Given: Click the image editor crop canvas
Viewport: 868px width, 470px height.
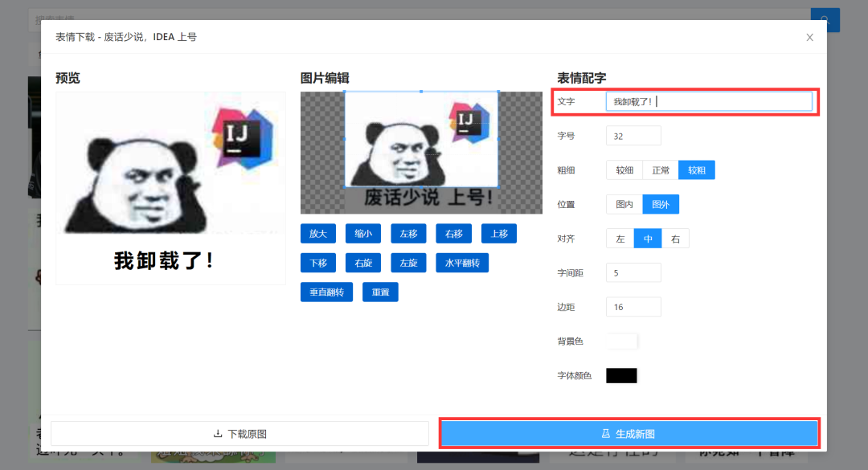Looking at the screenshot, I should point(421,153).
